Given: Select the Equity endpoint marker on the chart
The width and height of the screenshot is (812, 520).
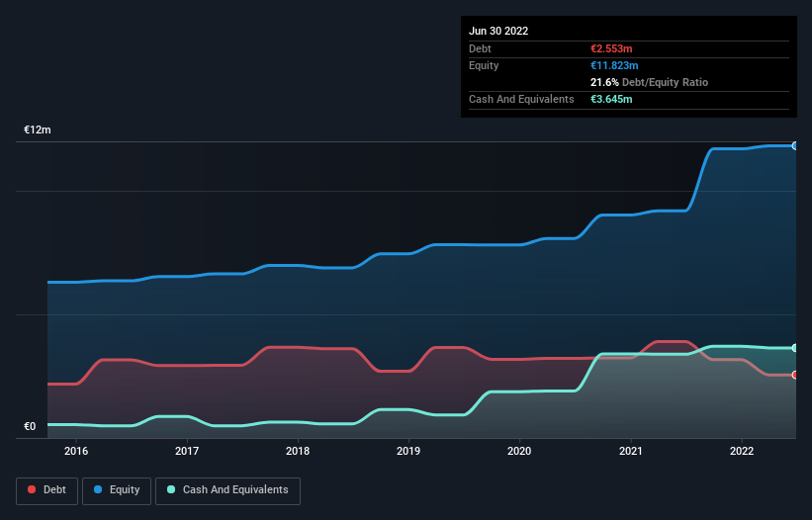Looking at the screenshot, I should (795, 146).
